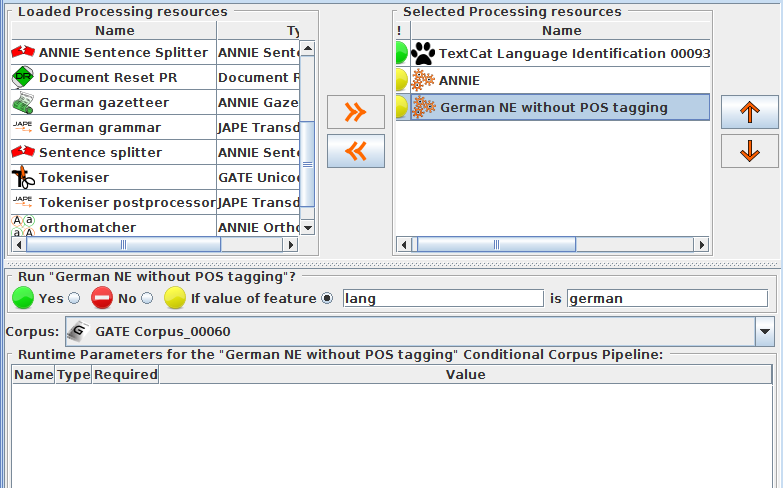Select German grammar in loaded resources
The image size is (783, 488).
pyautogui.click(x=100, y=127)
